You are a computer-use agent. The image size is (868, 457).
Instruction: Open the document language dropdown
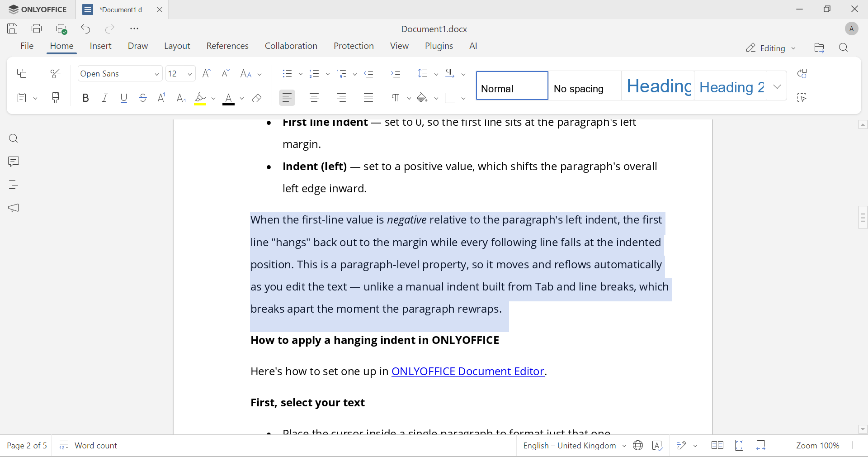575,446
